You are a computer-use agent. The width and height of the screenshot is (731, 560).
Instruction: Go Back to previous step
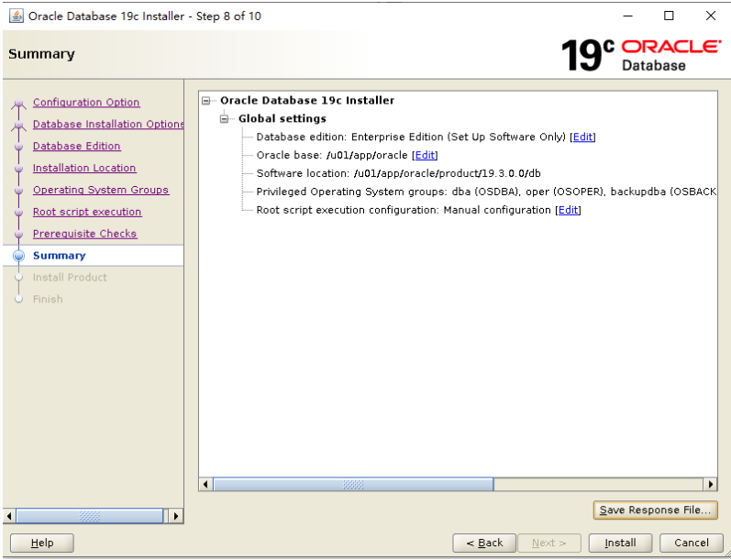pos(484,543)
